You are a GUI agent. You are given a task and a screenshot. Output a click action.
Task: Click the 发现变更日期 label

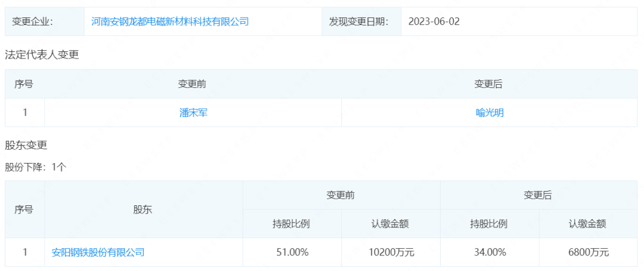coord(358,21)
